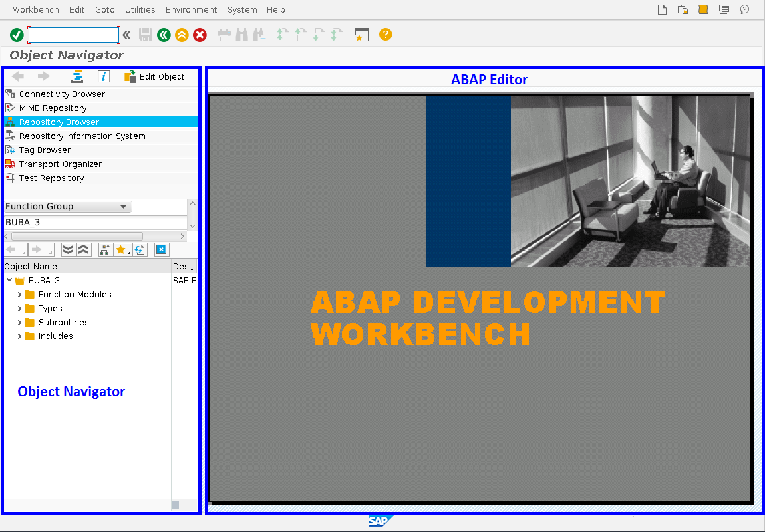Viewport: 765px width, 532px height.
Task: Click the Print icon
Action: (x=224, y=35)
